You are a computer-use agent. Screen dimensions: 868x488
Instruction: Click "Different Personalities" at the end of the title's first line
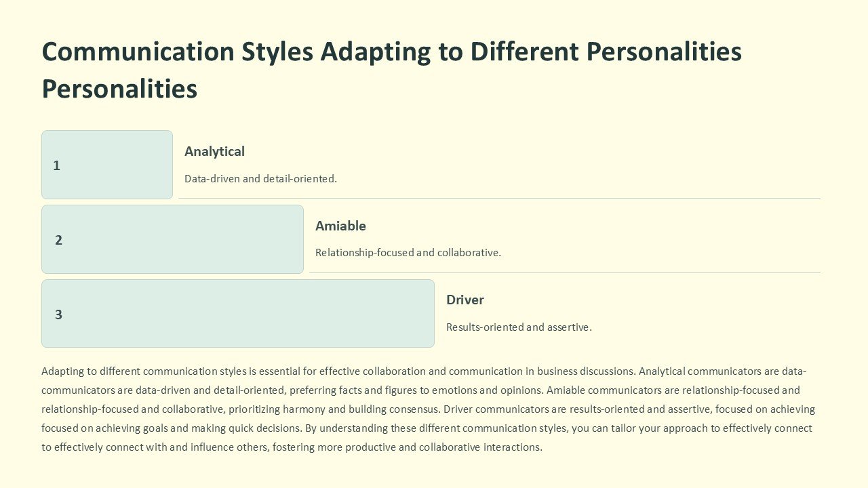tap(606, 52)
